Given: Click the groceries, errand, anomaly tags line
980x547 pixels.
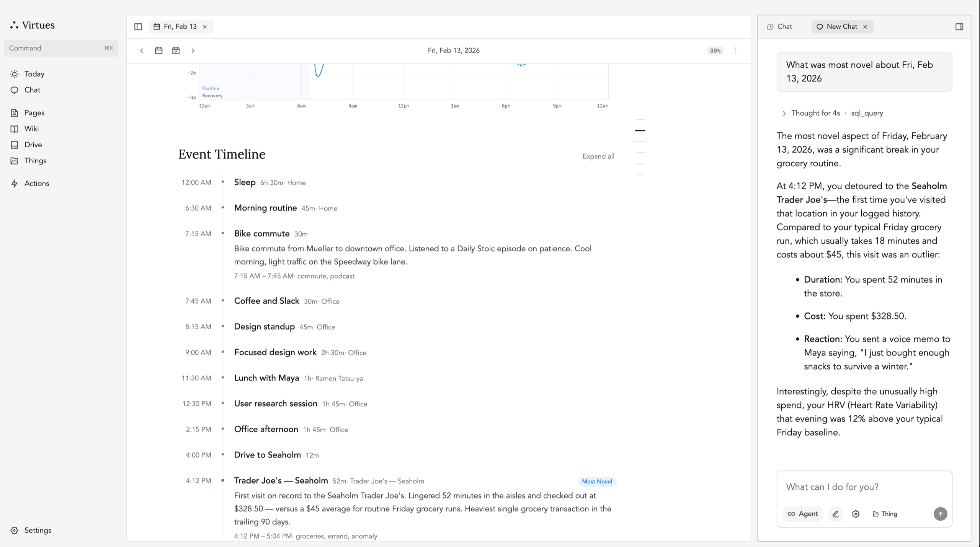Looking at the screenshot, I should click(336, 536).
